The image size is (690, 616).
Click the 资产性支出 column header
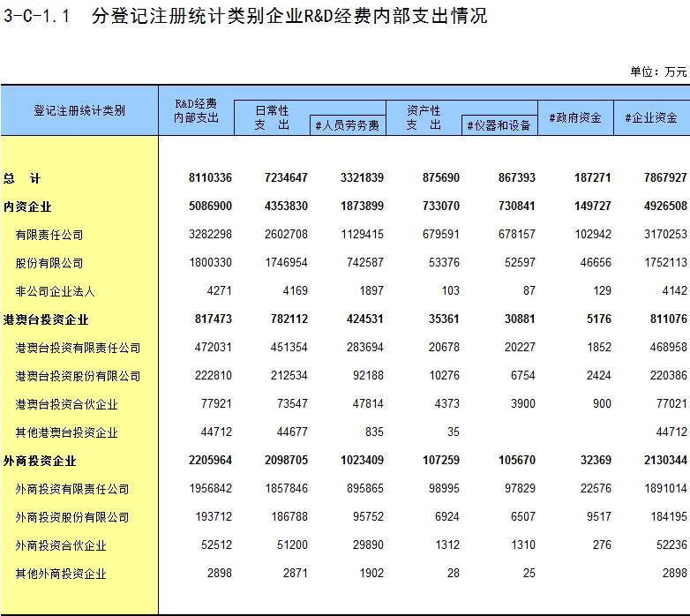[x=424, y=117]
